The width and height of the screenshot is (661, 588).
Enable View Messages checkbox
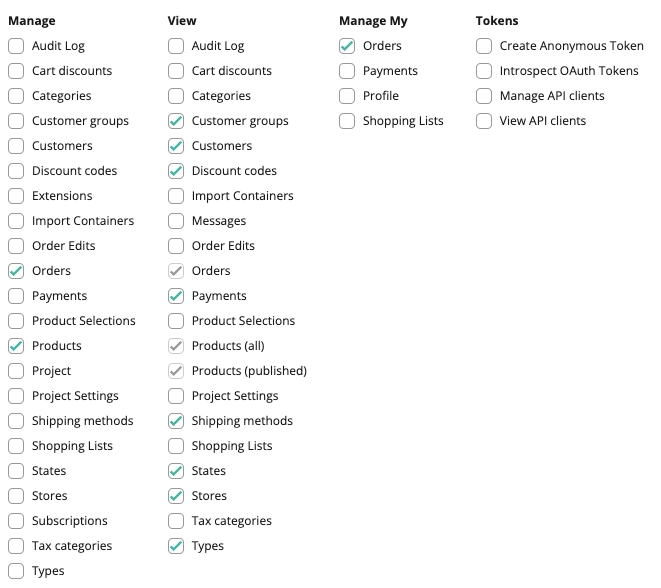176,221
